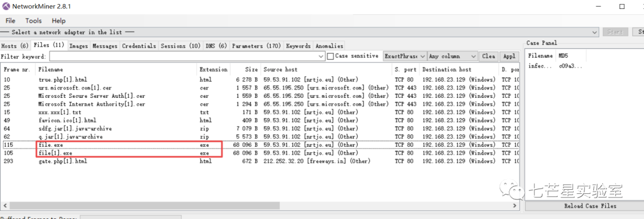The height and width of the screenshot is (219, 644).
Task: Click the Case Panel Filename column header
Action: (540, 56)
